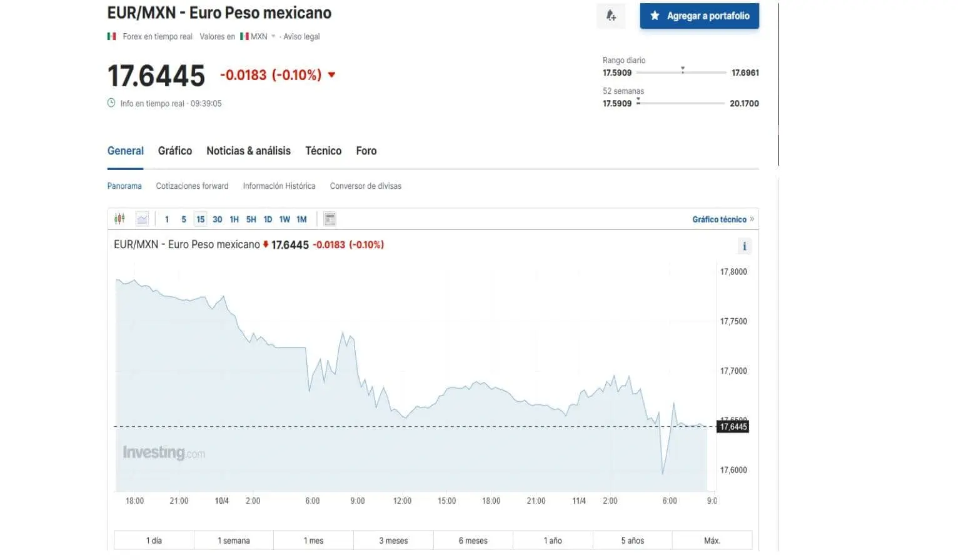Add to portfolio with Agregar a portafolio
The height and width of the screenshot is (560, 961).
tap(699, 16)
